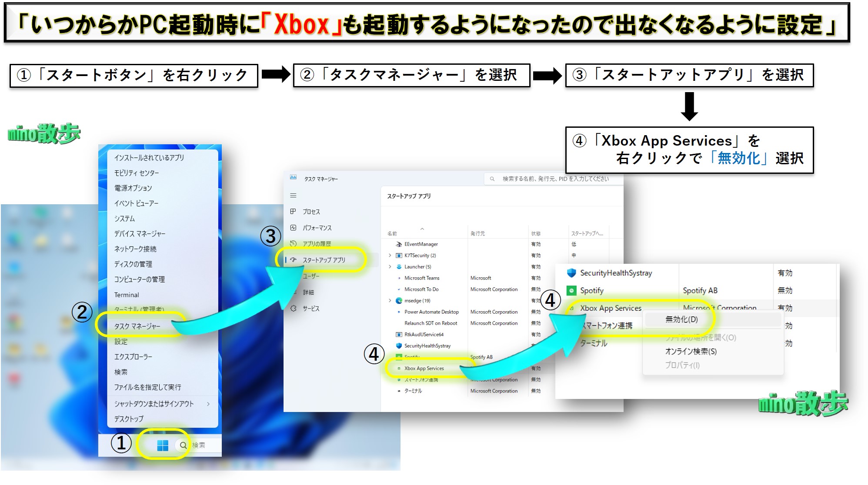Click the プロセス sidebar icon
This screenshot has width=868, height=485.
click(293, 211)
